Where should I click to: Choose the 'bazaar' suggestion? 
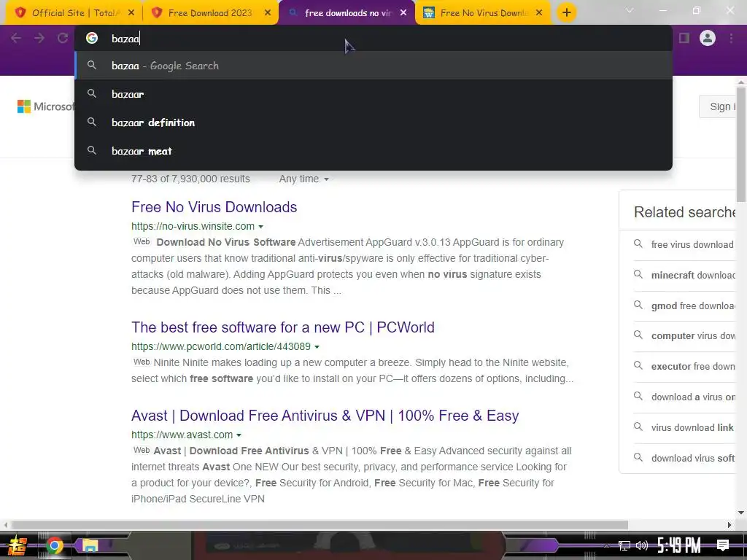373,94
